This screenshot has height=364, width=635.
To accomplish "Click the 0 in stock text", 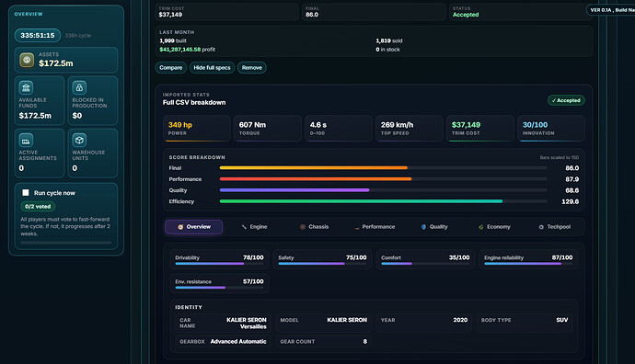I will pyautogui.click(x=387, y=50).
